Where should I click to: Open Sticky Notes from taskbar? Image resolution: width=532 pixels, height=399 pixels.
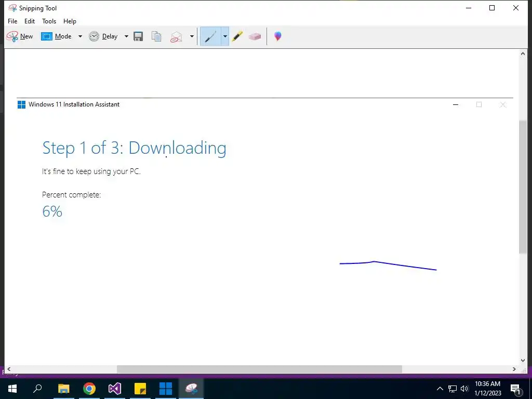point(140,389)
